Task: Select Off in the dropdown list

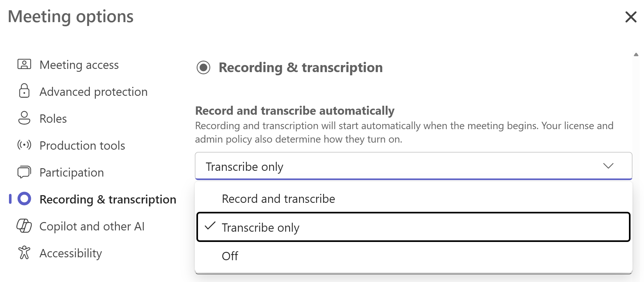Action: [x=230, y=256]
